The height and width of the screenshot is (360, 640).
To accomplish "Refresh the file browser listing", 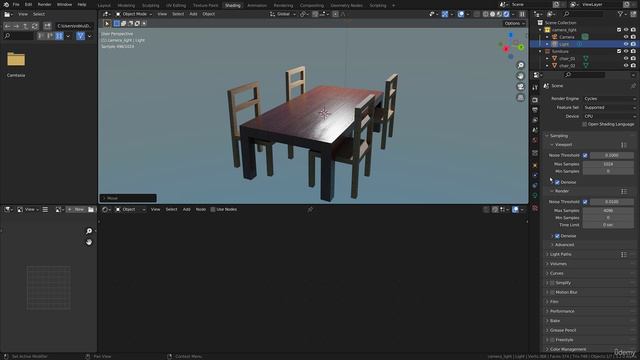I will coord(35,26).
